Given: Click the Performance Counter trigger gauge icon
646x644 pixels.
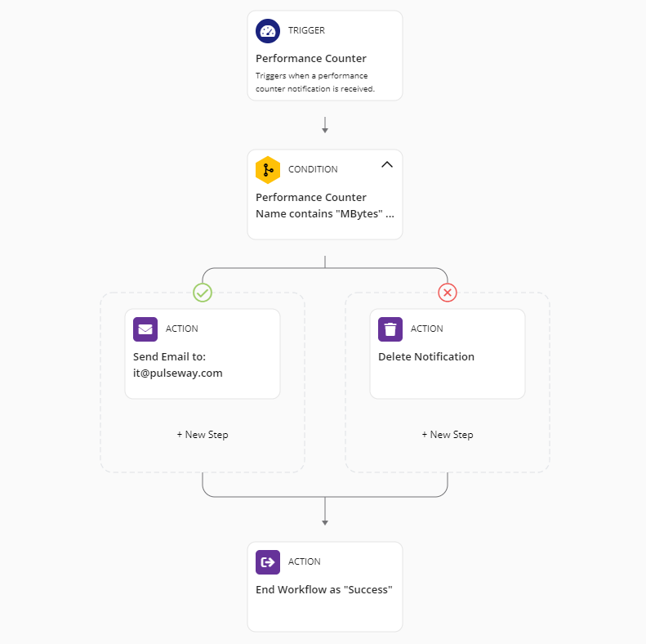Looking at the screenshot, I should click(x=268, y=31).
